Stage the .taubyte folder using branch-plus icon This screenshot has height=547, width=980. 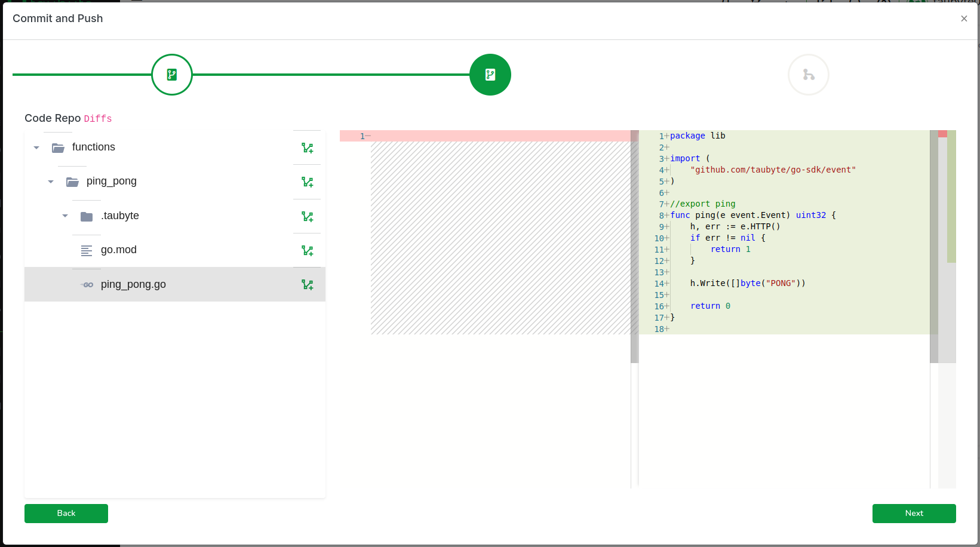[308, 217]
